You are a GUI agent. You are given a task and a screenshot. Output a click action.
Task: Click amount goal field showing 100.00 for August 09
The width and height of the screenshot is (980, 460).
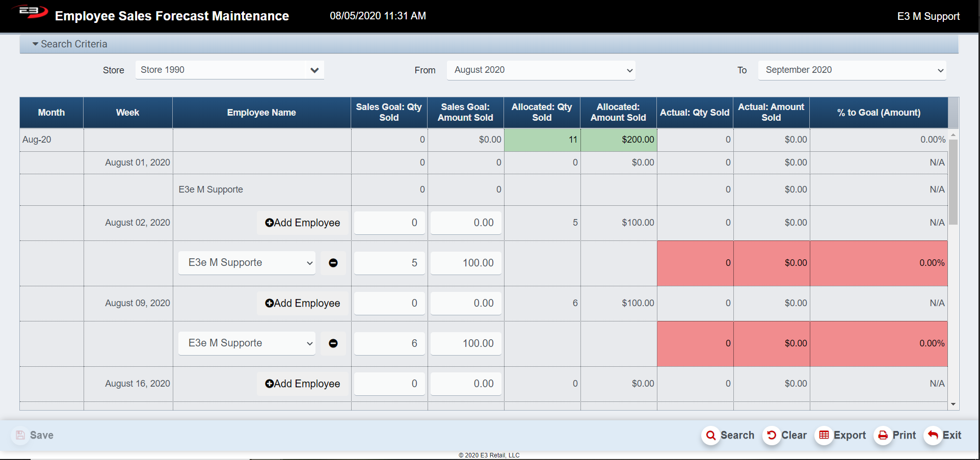[x=465, y=343]
